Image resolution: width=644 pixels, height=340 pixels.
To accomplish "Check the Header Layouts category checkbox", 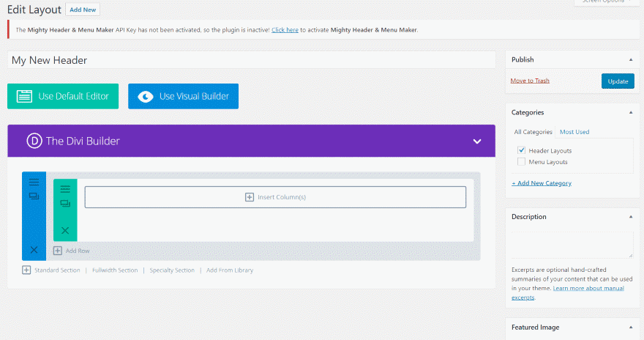I will click(x=521, y=150).
